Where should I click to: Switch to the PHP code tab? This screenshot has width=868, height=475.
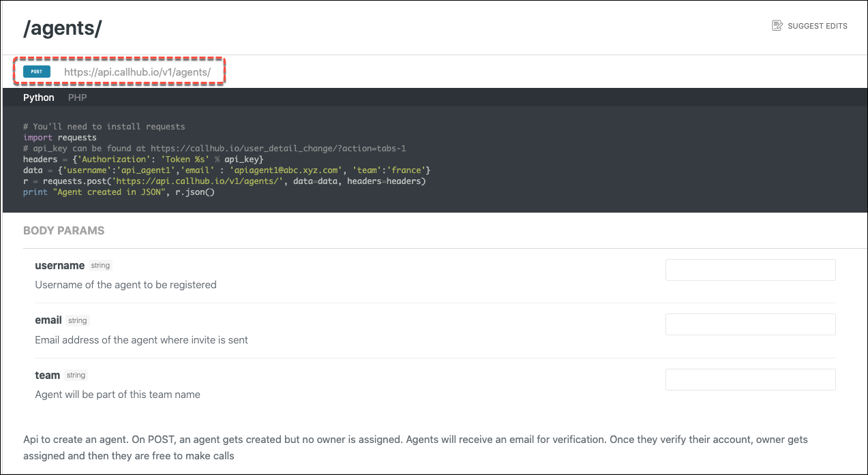pyautogui.click(x=78, y=97)
